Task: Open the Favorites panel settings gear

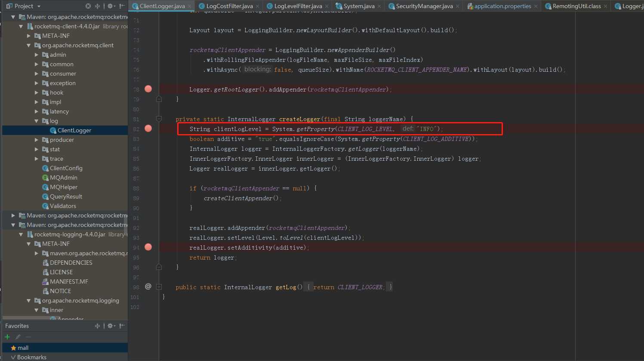Action: tap(111, 326)
